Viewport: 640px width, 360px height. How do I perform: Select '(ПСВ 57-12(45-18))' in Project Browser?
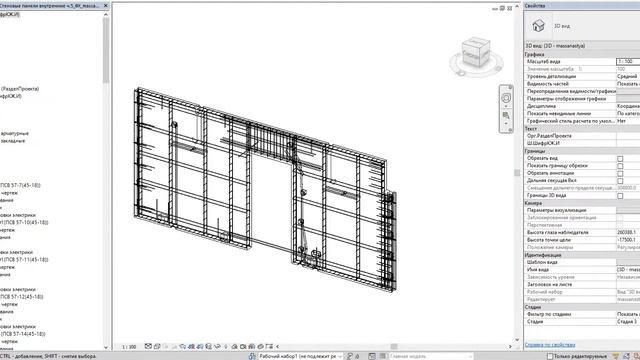pos(22,297)
